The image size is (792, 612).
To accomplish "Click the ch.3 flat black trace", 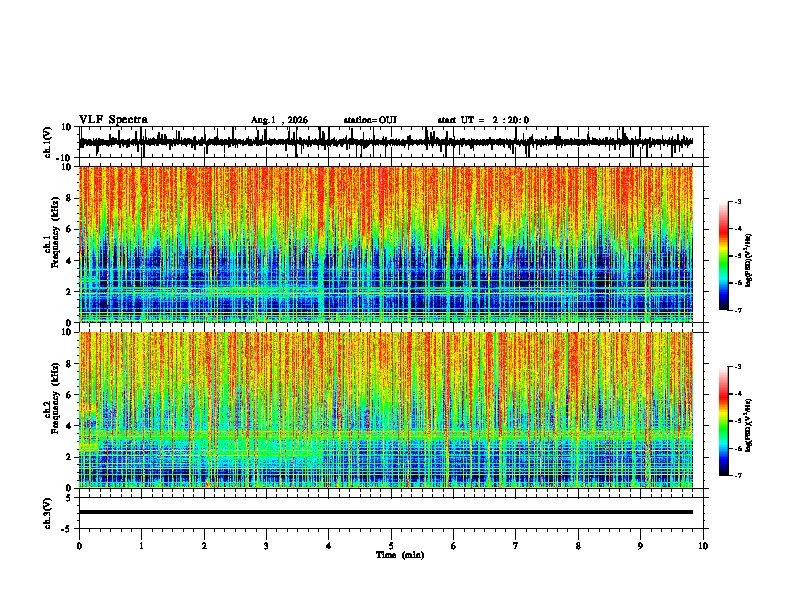I will (x=386, y=512).
